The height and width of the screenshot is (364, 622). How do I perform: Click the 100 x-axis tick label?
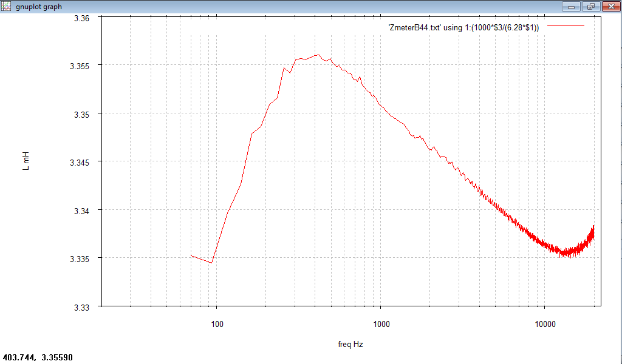[217, 324]
